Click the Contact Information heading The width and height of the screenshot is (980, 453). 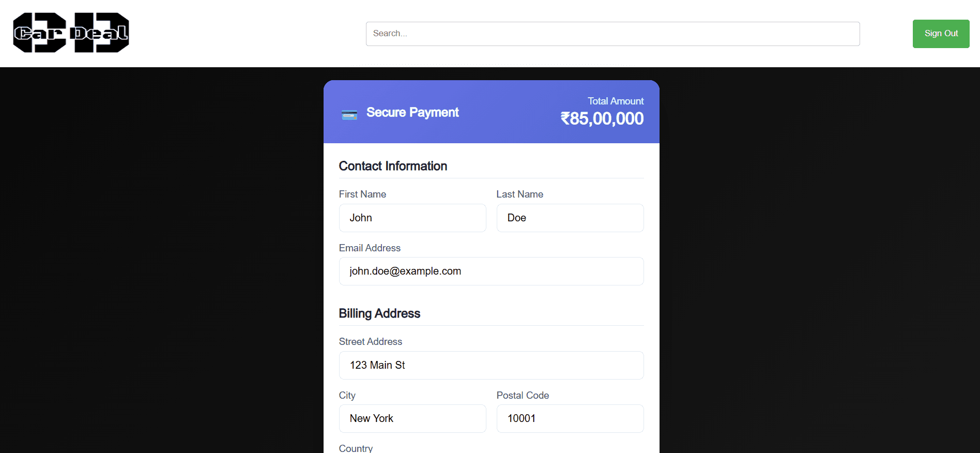click(x=393, y=166)
